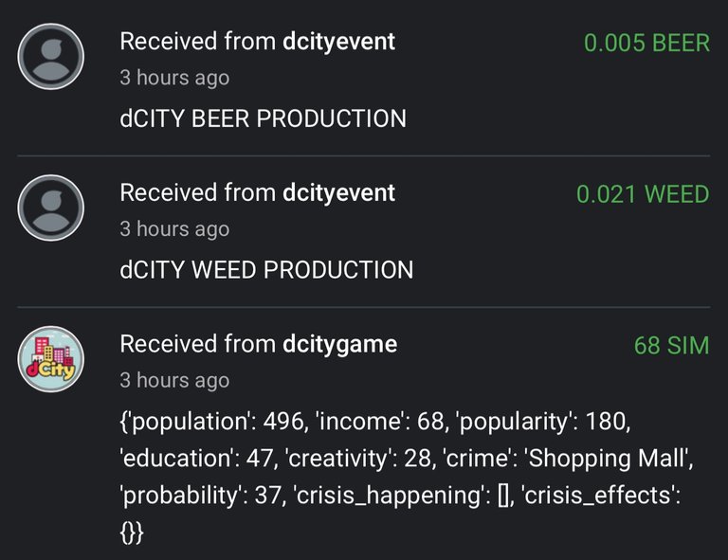This screenshot has width=728, height=560.
Task: Select the dCITY WEED PRODUCTION memo
Action: click(x=266, y=269)
